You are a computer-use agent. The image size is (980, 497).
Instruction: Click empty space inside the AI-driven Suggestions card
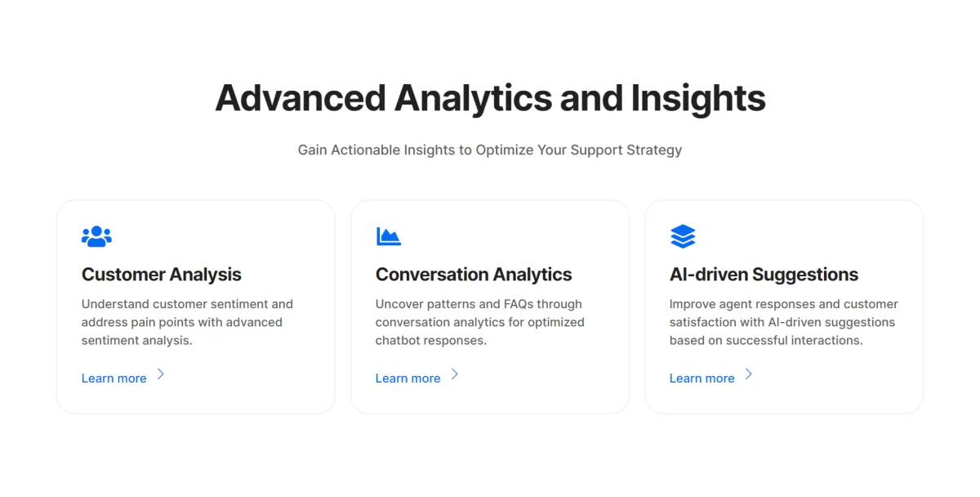coord(833,237)
